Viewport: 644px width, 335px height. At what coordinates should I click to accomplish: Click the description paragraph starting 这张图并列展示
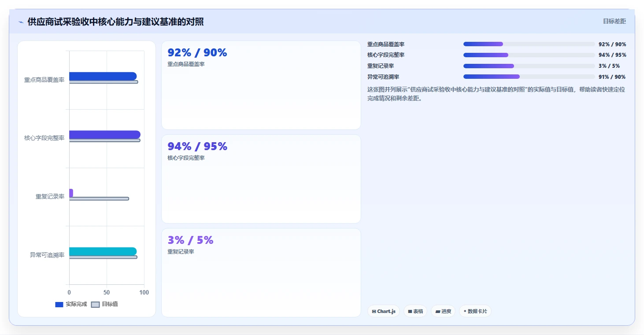tap(496, 94)
